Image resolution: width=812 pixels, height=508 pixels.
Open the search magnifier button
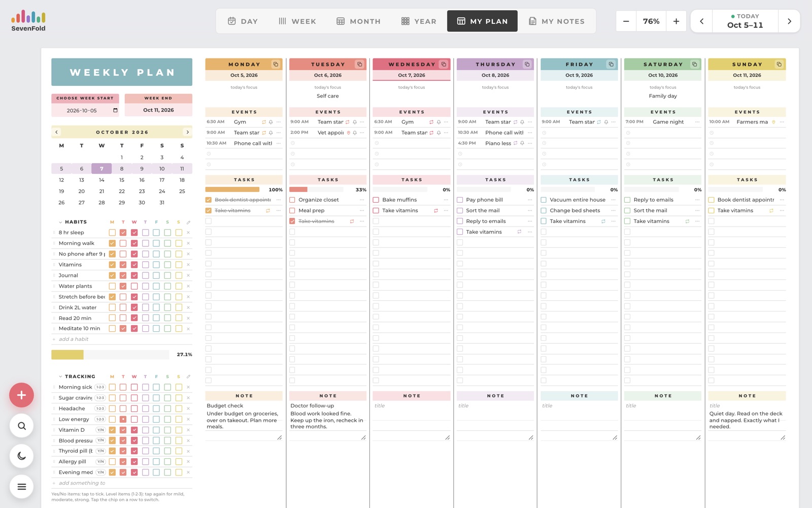coord(21,426)
